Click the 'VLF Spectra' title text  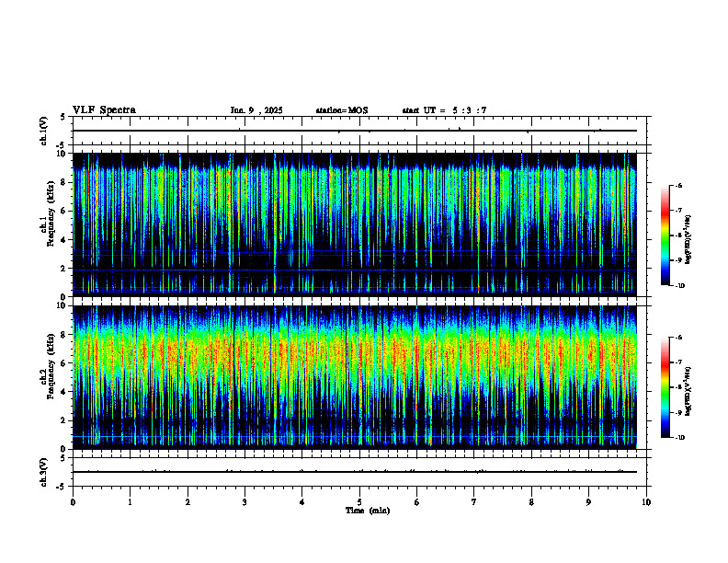coord(104,110)
